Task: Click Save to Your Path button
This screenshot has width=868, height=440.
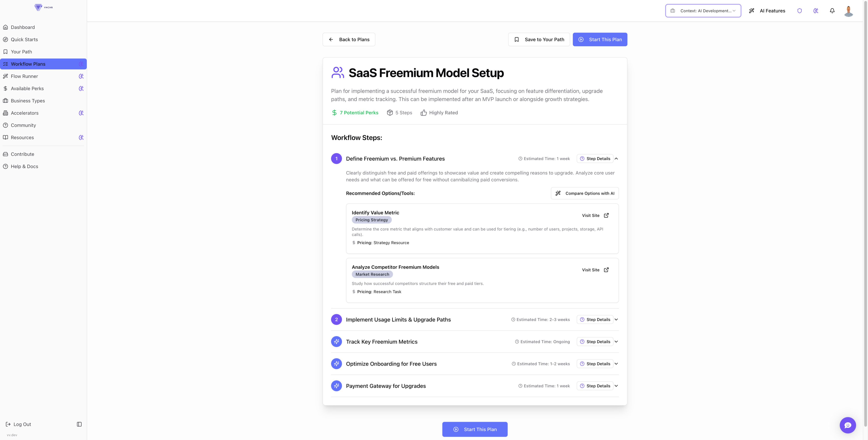Action: pos(539,40)
